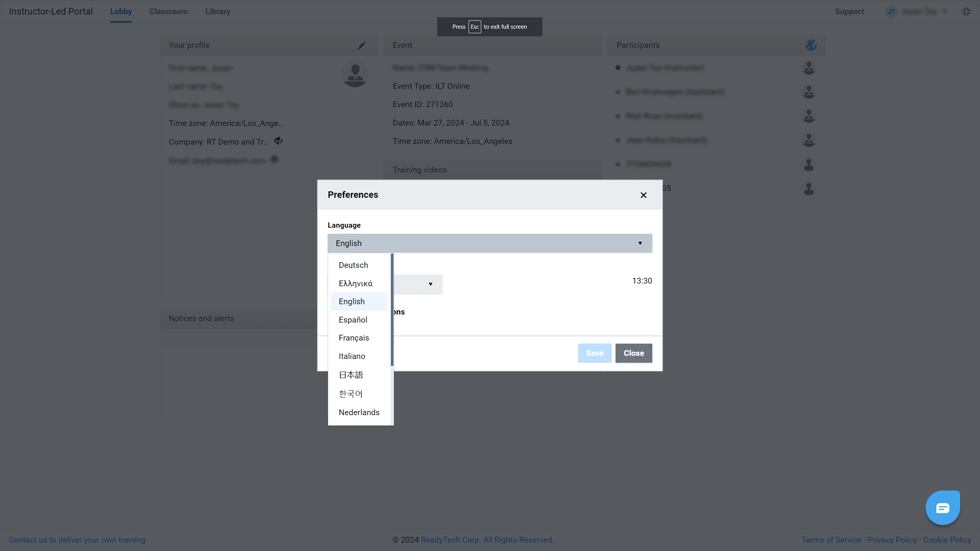Click the first participant's instructor avatar icon
Image resolution: width=980 pixels, height=551 pixels.
coord(808,68)
